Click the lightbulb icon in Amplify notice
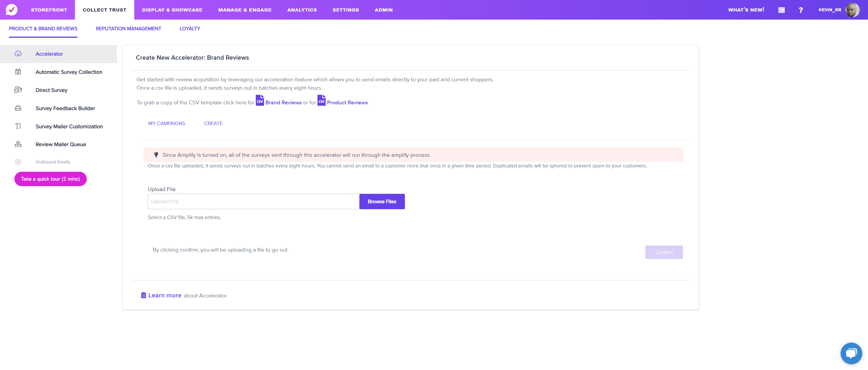 tap(156, 155)
